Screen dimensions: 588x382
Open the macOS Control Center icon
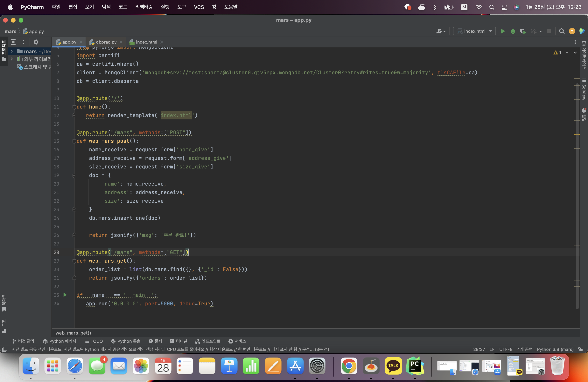click(x=504, y=7)
